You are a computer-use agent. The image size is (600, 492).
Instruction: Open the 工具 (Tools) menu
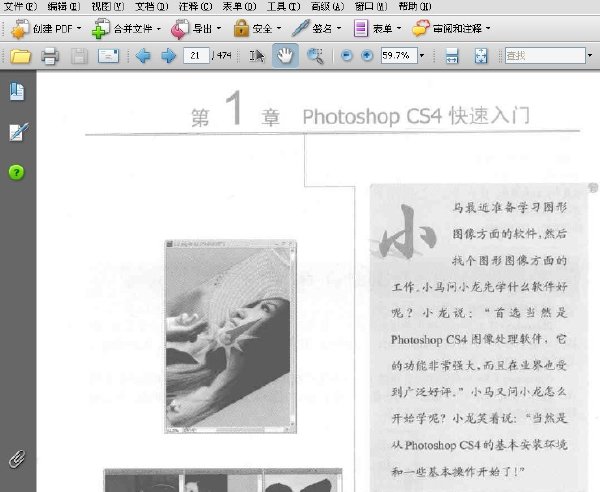[283, 6]
